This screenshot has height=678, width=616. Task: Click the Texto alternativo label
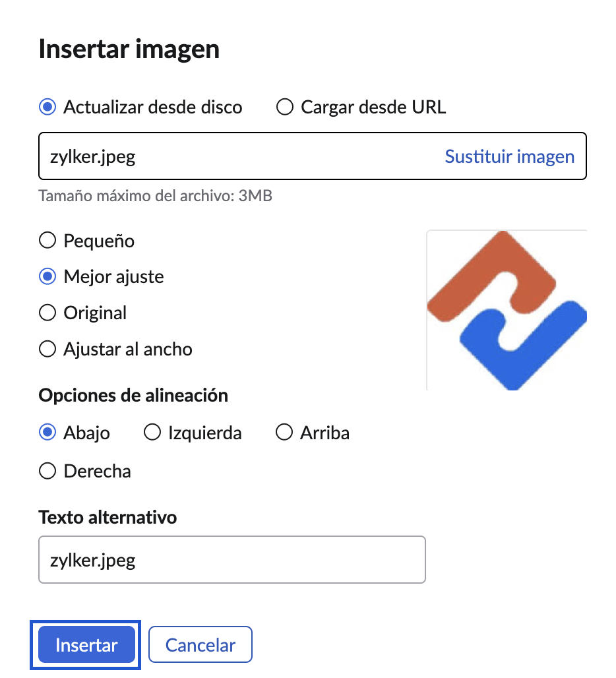coord(108,517)
